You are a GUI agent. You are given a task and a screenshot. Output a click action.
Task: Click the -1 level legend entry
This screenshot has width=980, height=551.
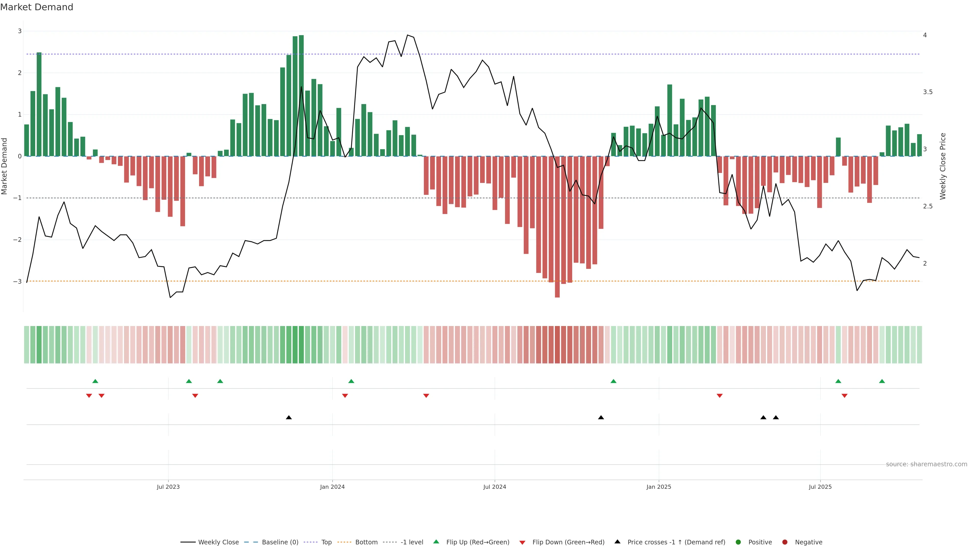click(412, 542)
